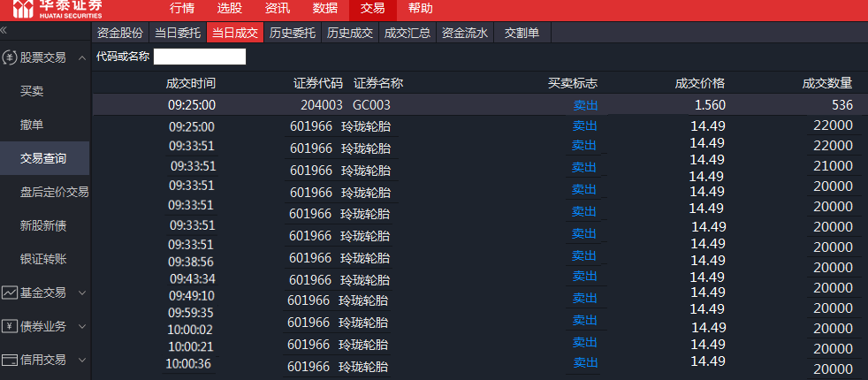This screenshot has height=380, width=868.
Task: Click trade time 09:38:56
Action: [x=191, y=262]
